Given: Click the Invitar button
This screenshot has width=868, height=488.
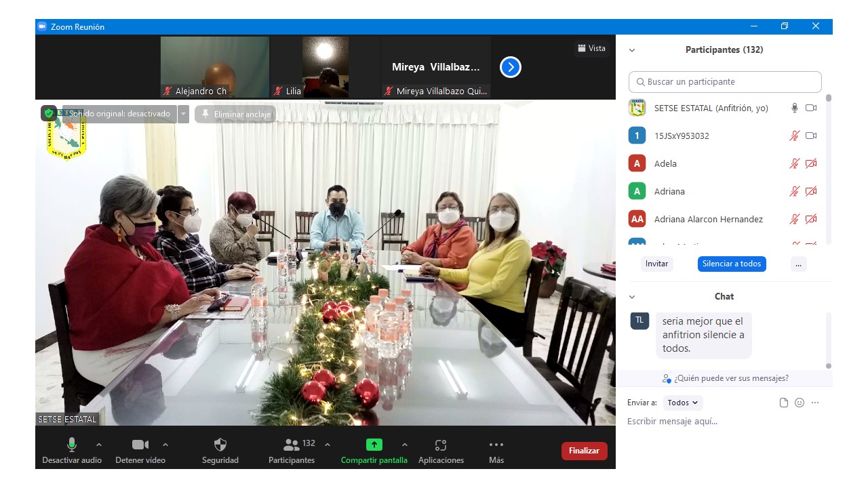Looking at the screenshot, I should pyautogui.click(x=656, y=264).
